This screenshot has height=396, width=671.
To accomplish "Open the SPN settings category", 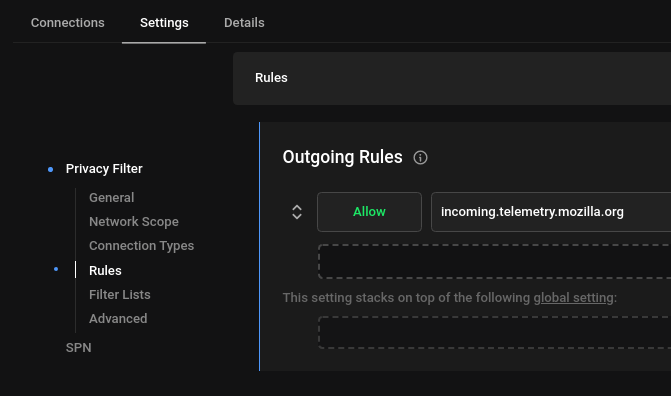I will click(x=79, y=348).
